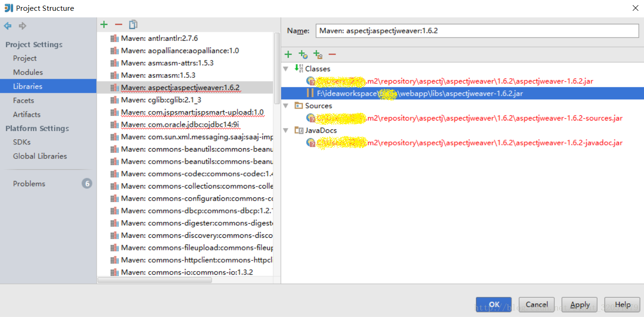Screen dimensions: 644x317
Task: Click the red minus to remove the library
Action: pos(118,24)
